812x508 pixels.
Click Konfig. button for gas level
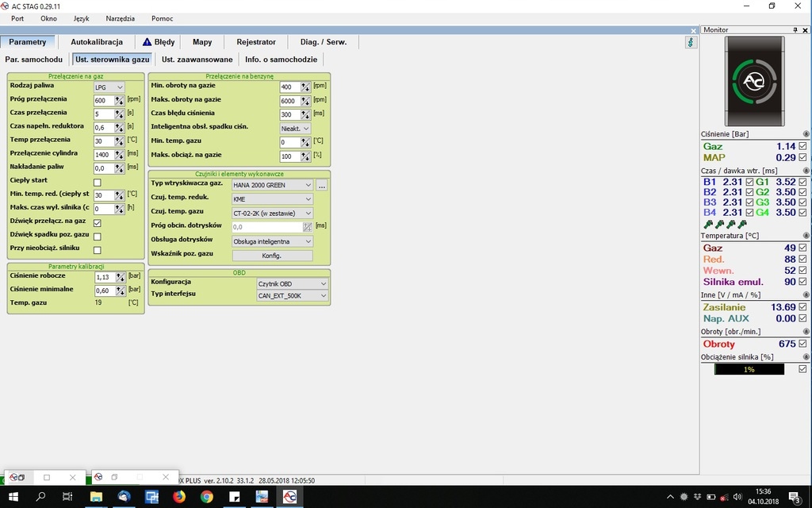coord(272,256)
